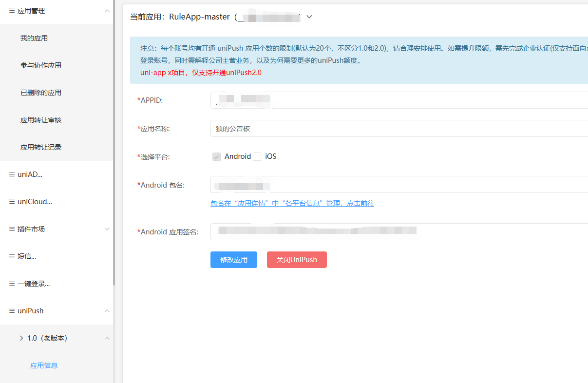Follow the 包名在应用详情 点击前往 link
588x383 pixels.
coord(292,204)
